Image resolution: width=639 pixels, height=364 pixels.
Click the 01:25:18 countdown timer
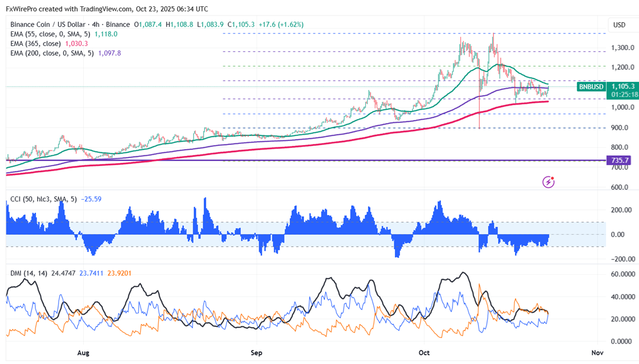(625, 94)
